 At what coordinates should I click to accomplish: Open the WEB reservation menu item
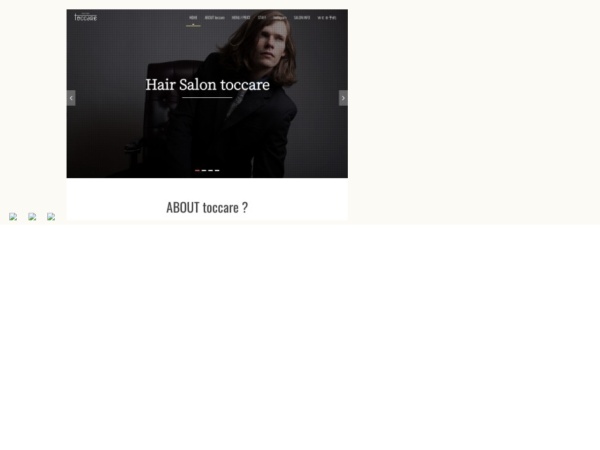coord(327,18)
